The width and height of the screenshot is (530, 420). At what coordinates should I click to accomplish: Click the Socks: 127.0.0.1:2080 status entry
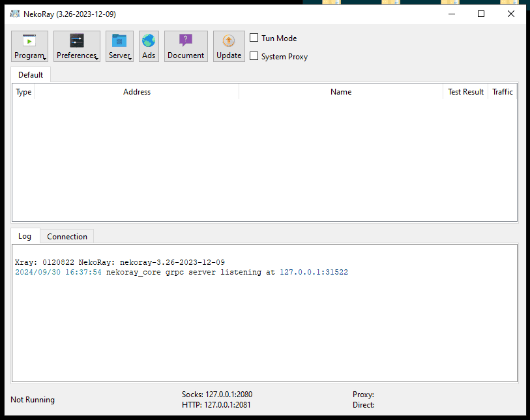click(x=217, y=395)
